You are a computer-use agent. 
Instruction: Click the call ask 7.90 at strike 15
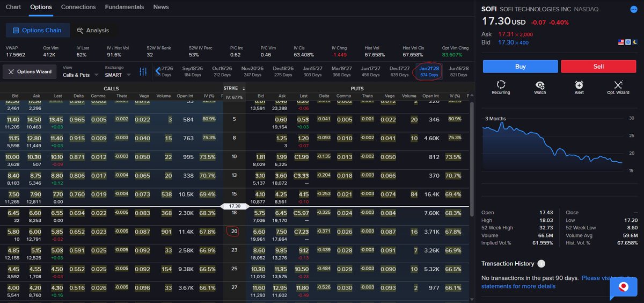tap(35, 194)
